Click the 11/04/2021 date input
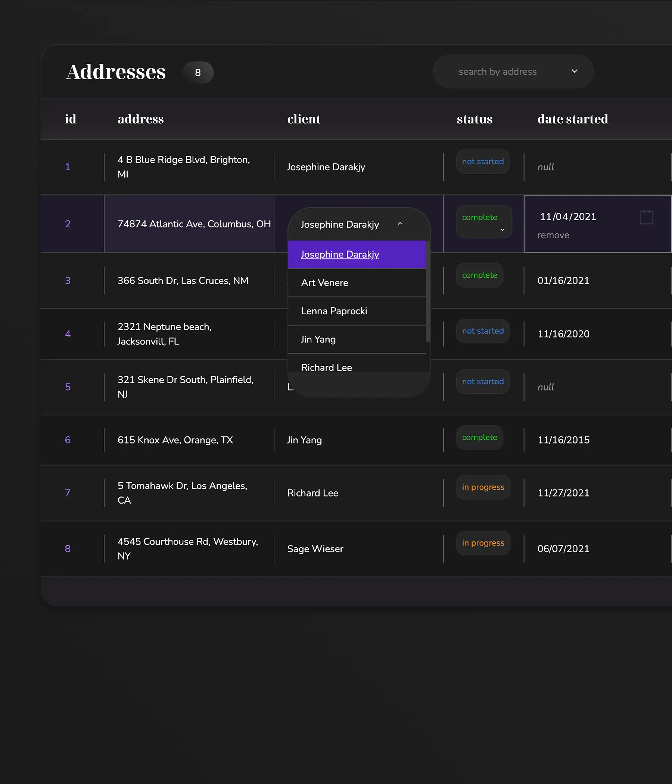The width and height of the screenshot is (672, 784). [568, 217]
